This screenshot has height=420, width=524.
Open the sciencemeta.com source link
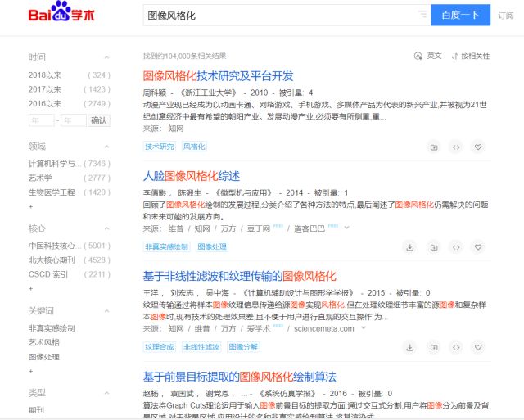324,329
